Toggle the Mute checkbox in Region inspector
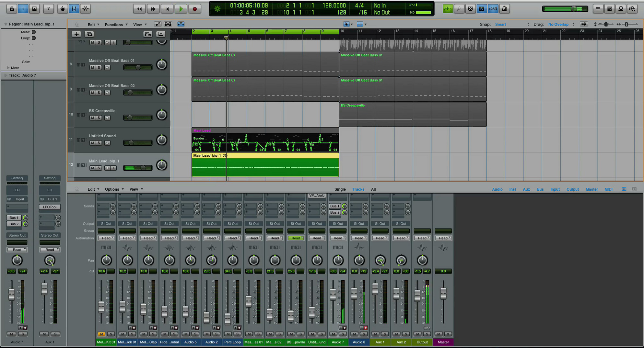The image size is (644, 348). tap(34, 32)
